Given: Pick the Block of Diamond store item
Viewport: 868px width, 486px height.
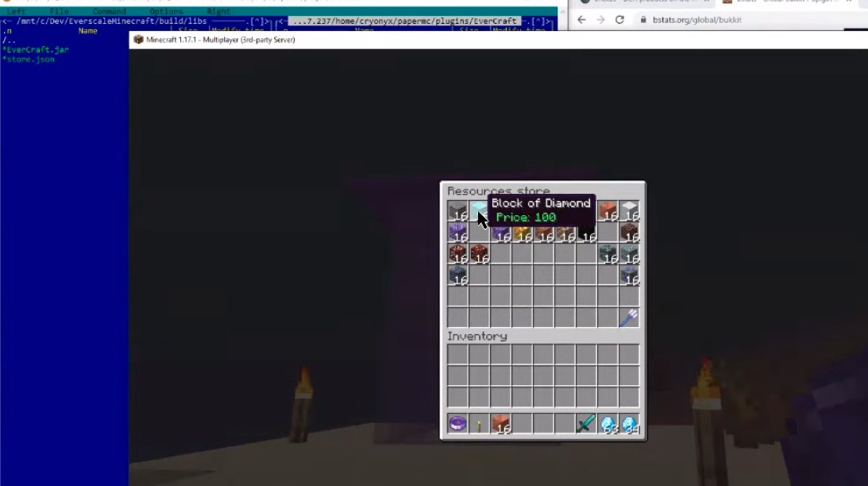Looking at the screenshot, I should pos(479,209).
